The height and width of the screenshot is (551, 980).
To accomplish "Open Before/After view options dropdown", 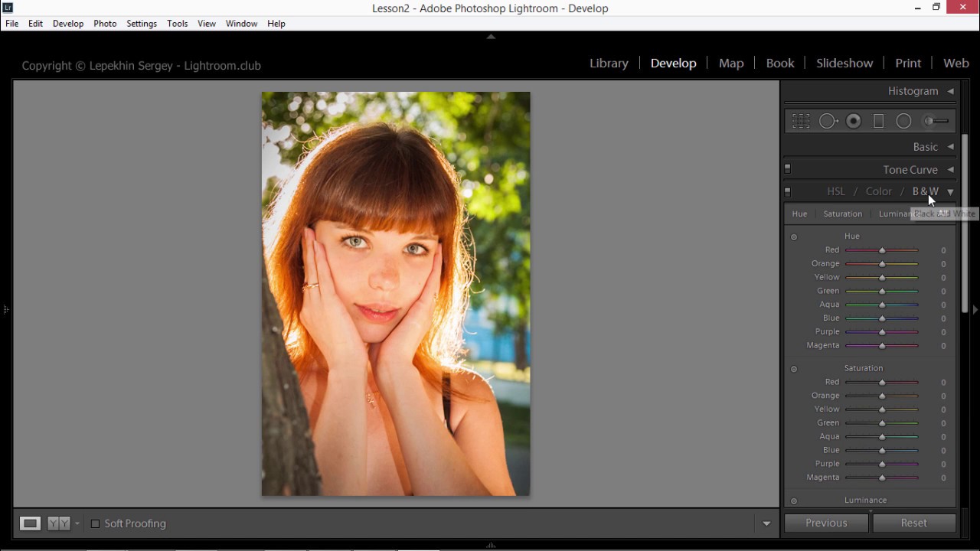I will pyautogui.click(x=77, y=523).
